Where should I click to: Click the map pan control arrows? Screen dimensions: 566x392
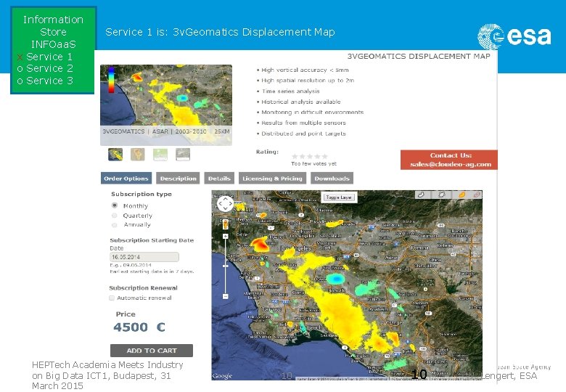pyautogui.click(x=225, y=204)
